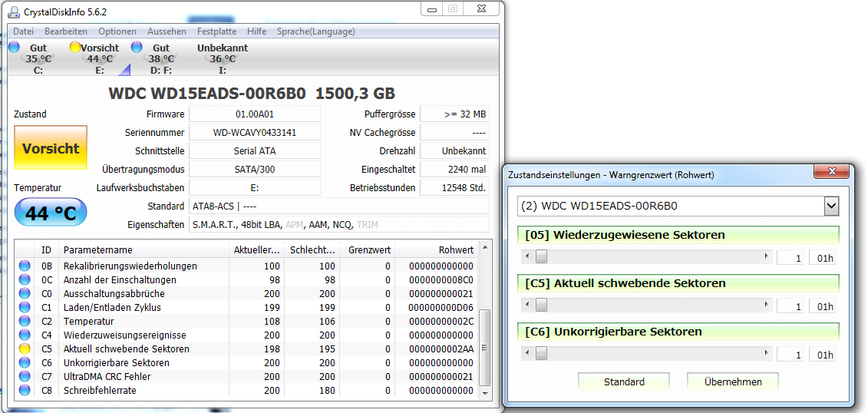This screenshot has height=413, width=868.
Task: Select the Vorsicht drive E: yellow orb
Action: click(75, 47)
